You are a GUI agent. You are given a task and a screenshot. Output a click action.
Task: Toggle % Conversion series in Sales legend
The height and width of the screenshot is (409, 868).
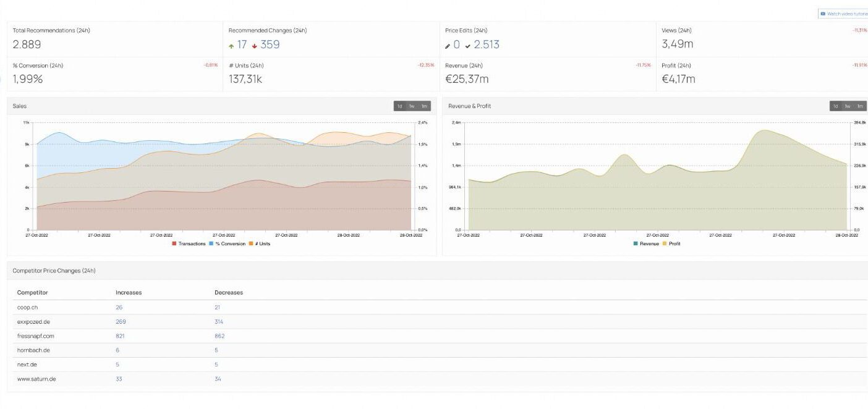227,243
